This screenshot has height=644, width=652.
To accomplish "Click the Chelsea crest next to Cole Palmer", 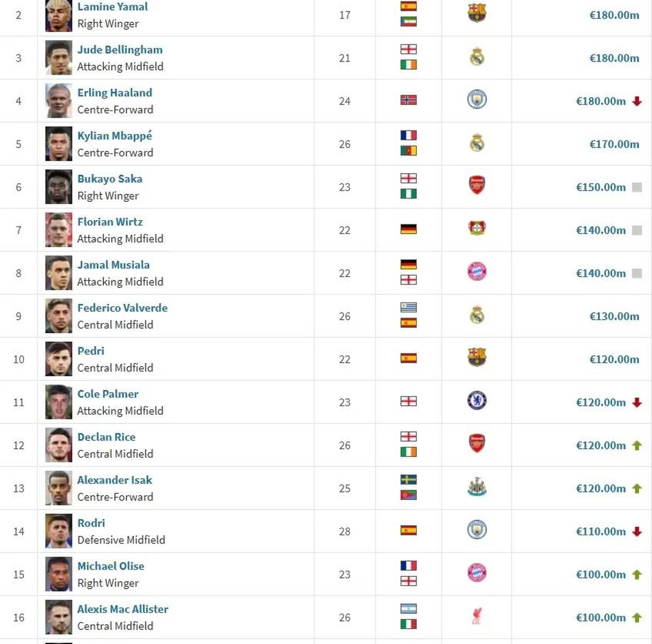I will [x=477, y=400].
